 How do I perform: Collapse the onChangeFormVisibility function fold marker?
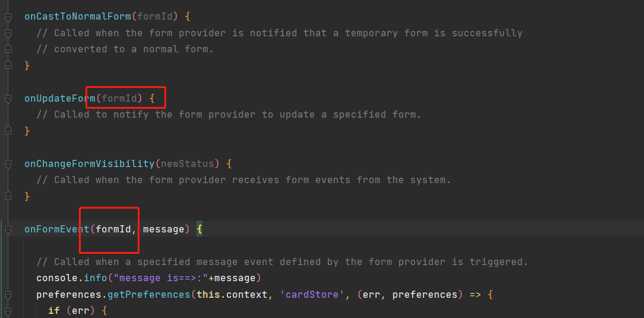point(8,163)
